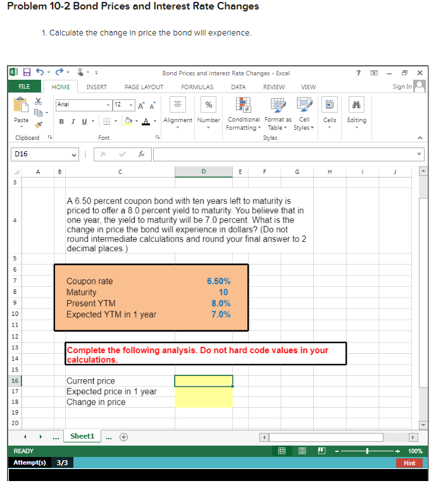Switch to Page Layout view in status bar
The image size is (448, 488).
tap(302, 451)
